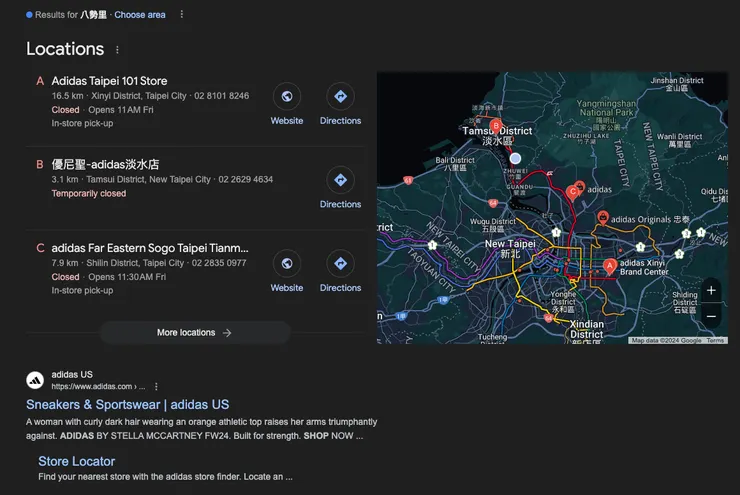Get directions to 優尼聖-adidas淡水店
Image resolution: width=740 pixels, height=495 pixels.
[x=340, y=181]
